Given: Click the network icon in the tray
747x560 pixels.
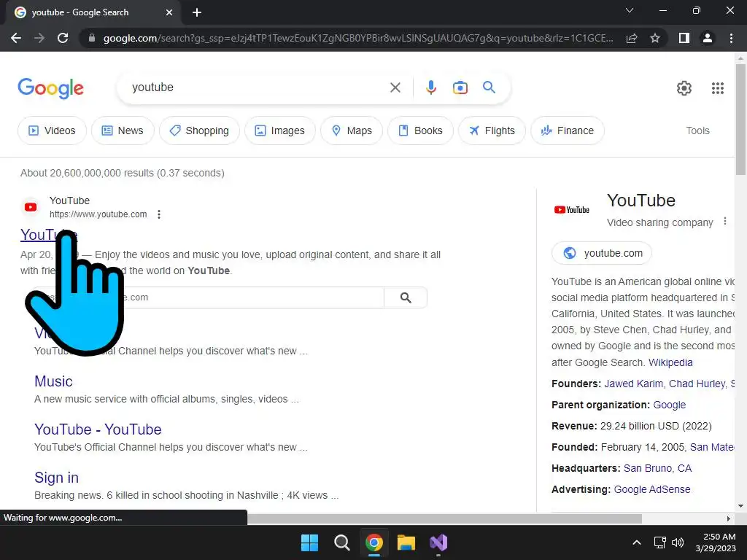Looking at the screenshot, I should pyautogui.click(x=659, y=542).
